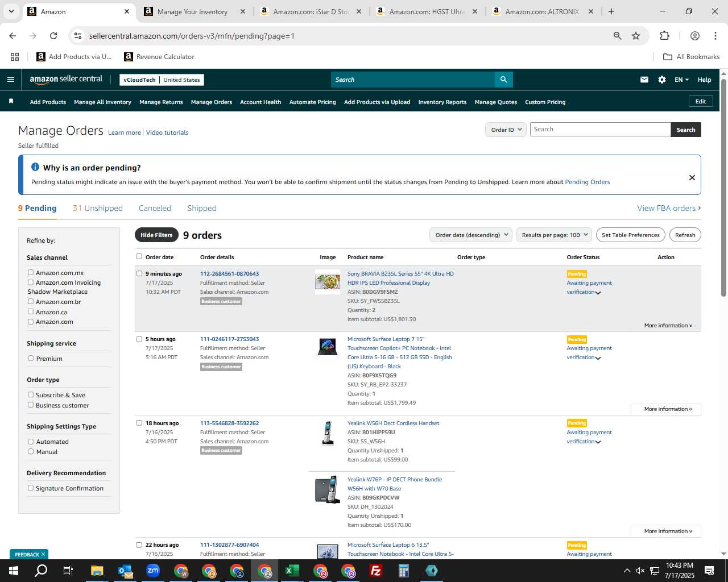The height and width of the screenshot is (582, 728).
Task: Go back with the browser back arrow
Action: point(13,36)
